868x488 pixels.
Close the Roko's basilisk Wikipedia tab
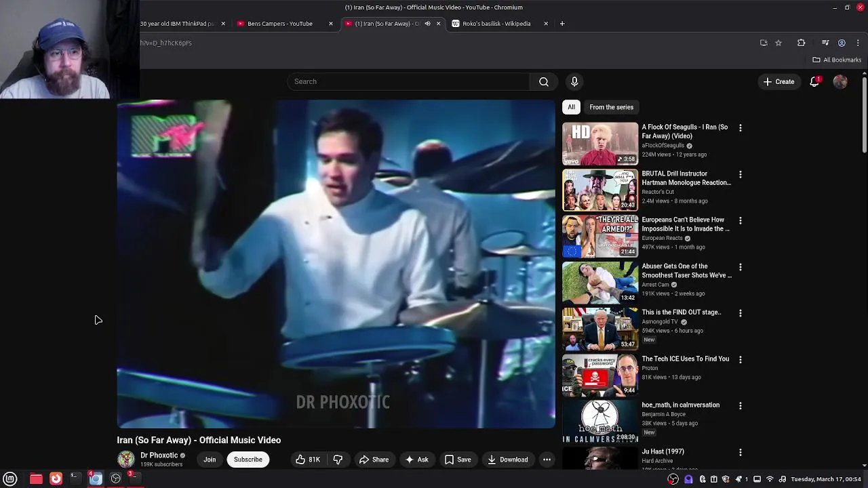(x=546, y=24)
